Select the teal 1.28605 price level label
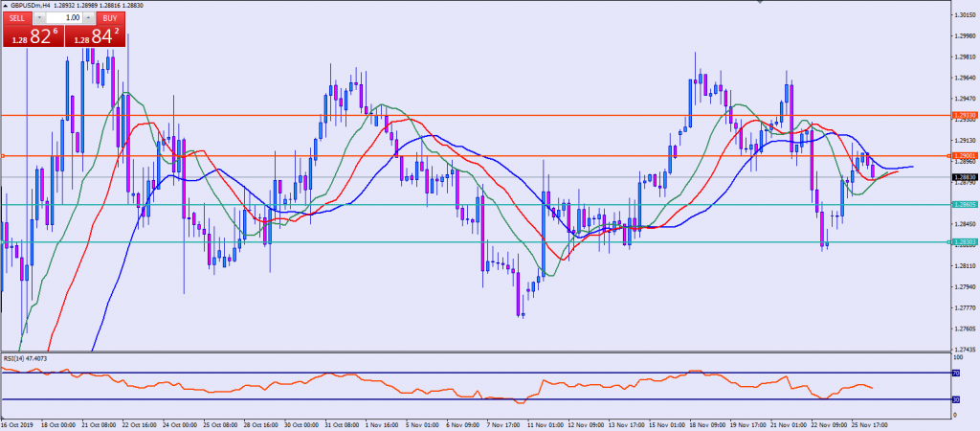The width and height of the screenshot is (980, 431). tap(965, 204)
